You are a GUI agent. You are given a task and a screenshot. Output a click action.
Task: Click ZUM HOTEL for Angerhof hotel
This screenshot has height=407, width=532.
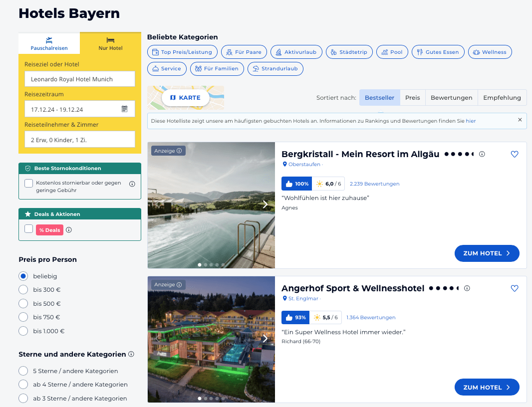click(x=487, y=388)
